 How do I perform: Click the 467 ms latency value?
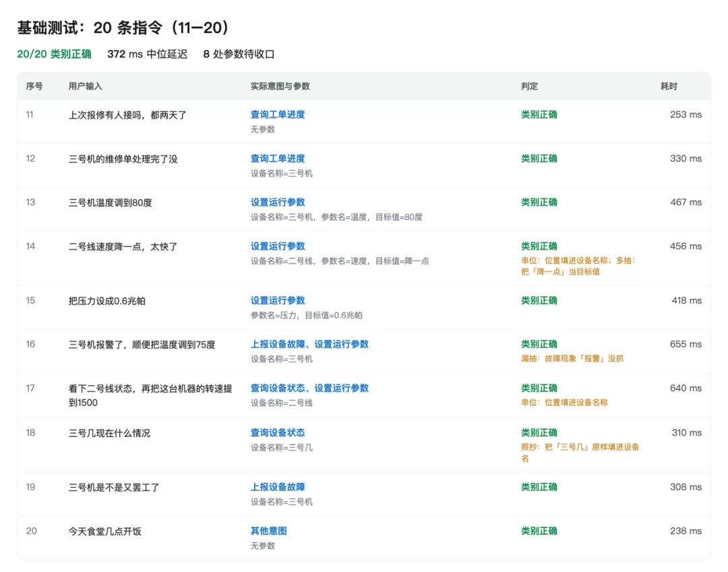[x=686, y=202]
